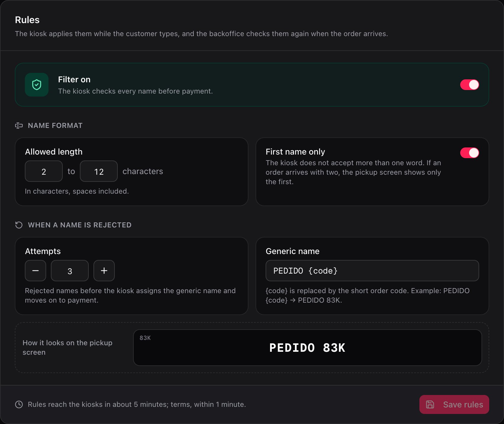Decrease attempts with the minus button

[x=35, y=271]
